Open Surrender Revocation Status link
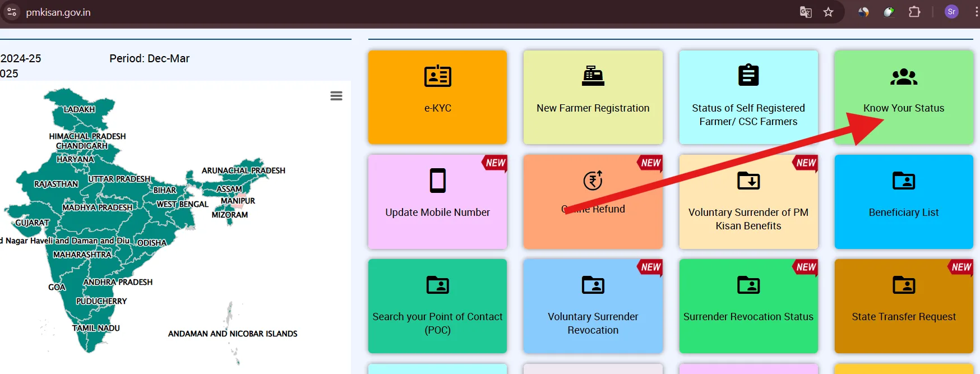Viewport: 980px width, 374px height. coord(748,317)
